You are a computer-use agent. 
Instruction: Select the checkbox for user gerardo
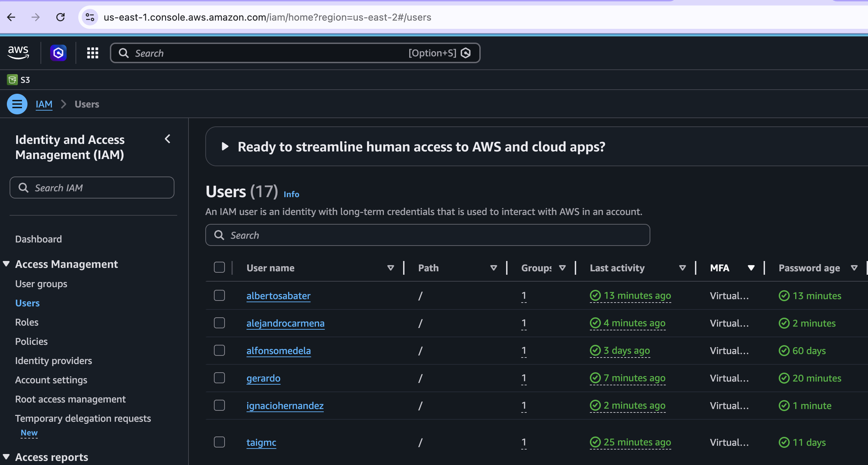click(219, 378)
